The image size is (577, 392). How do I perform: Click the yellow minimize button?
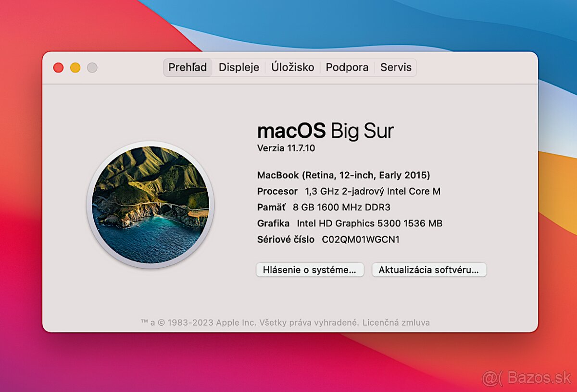pos(75,68)
